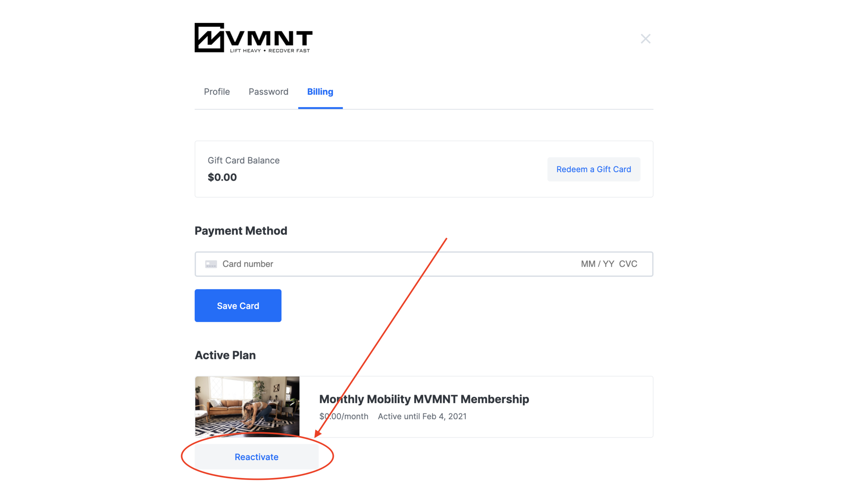Close the account settings dialog

point(645,39)
